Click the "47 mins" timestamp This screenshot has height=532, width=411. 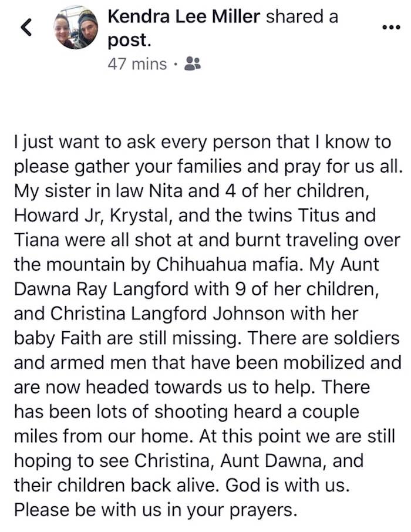coord(137,63)
